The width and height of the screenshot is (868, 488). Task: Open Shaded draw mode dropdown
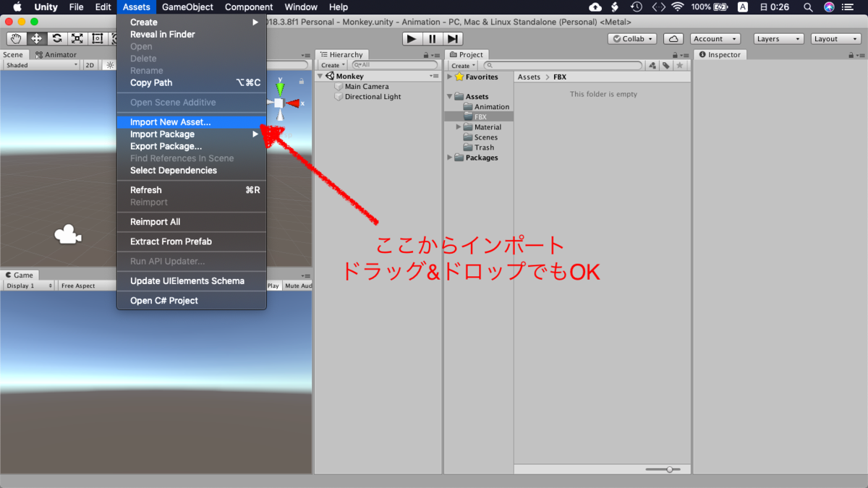click(41, 65)
